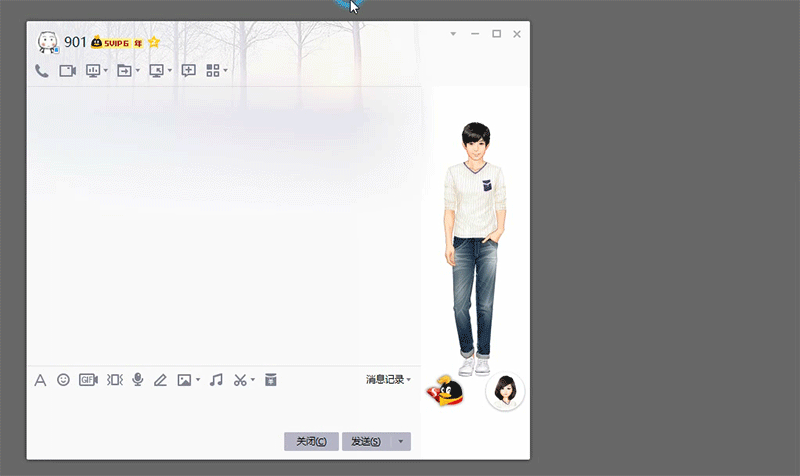Click the music note icon

tap(216, 380)
